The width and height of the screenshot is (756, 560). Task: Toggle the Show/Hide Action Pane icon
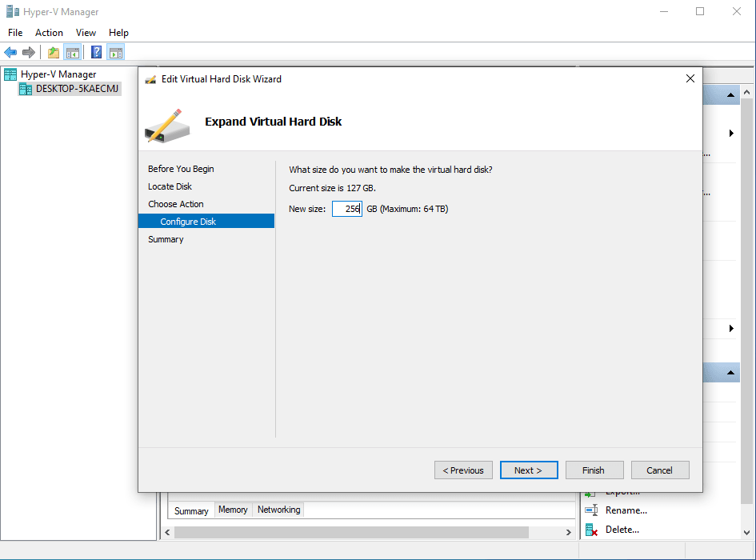pos(116,52)
